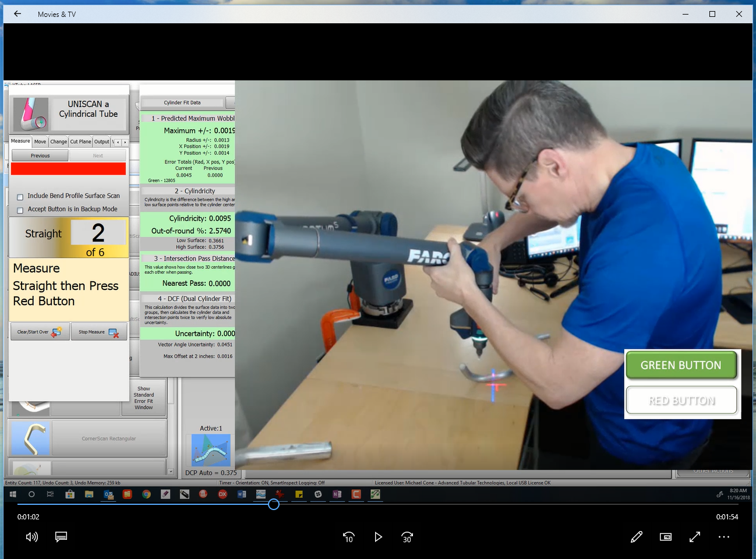Open the pencil edit tool
Viewport: 756px width, 559px height.
click(637, 537)
